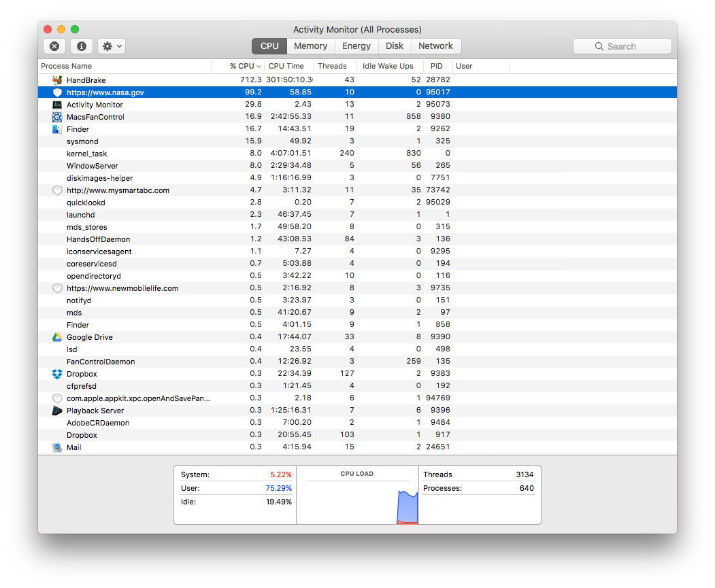Select the notifyd process row
Viewport: 715px width, 588px height.
coord(357,300)
